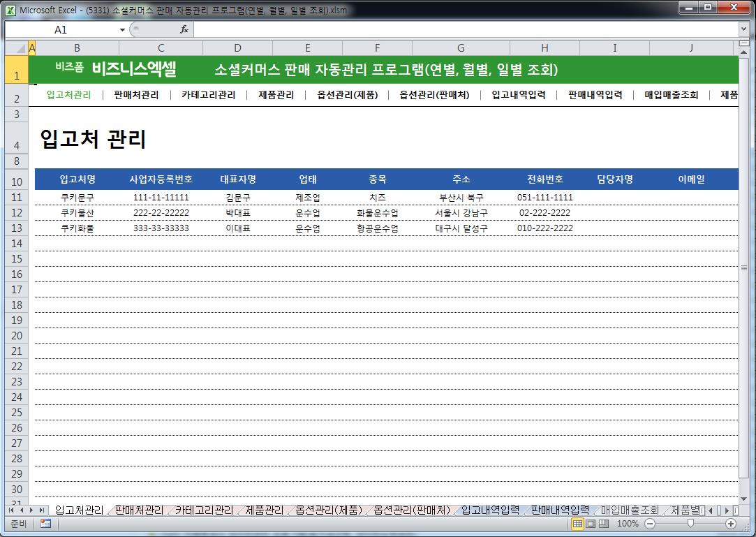This screenshot has height=537, width=756.
Task: Select column B header
Action: (x=77, y=47)
